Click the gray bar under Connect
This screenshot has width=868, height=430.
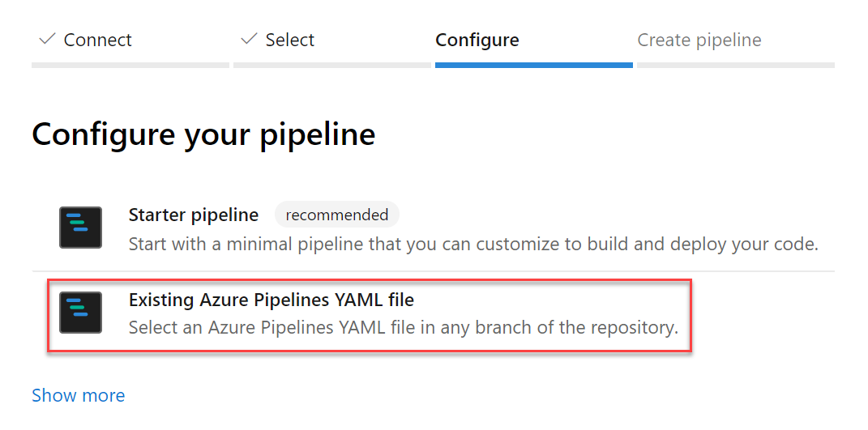tap(130, 65)
